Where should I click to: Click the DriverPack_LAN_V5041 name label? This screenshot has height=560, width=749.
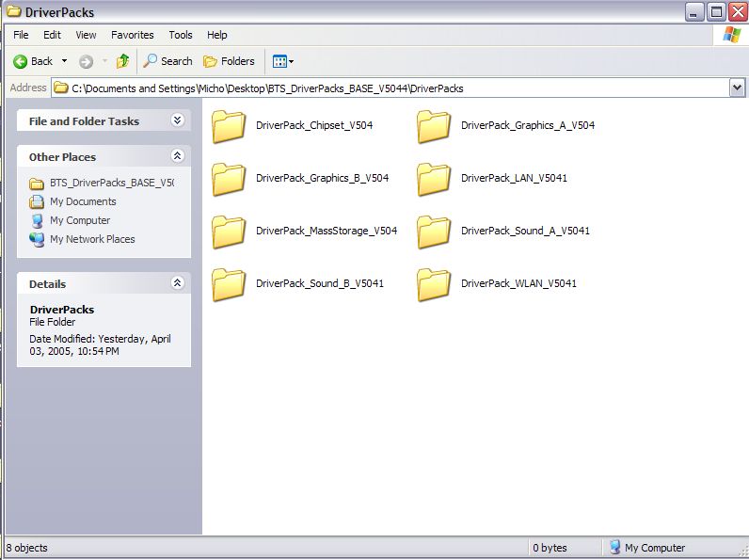point(514,178)
